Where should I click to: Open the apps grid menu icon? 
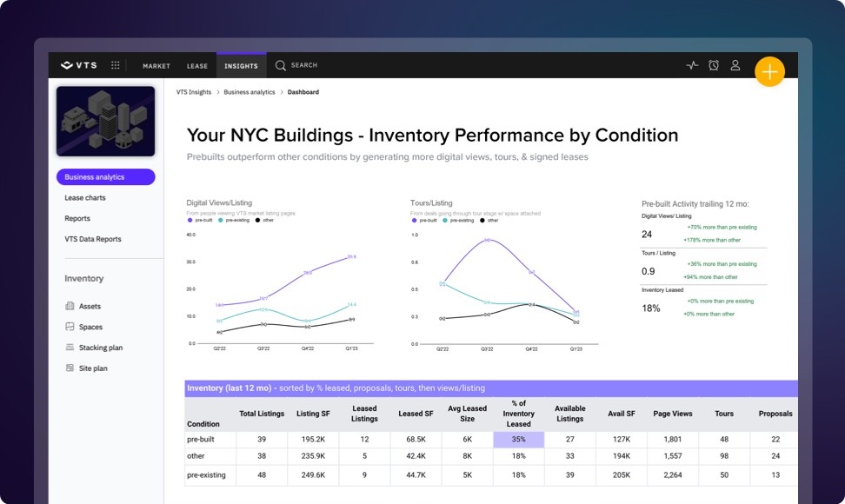116,65
